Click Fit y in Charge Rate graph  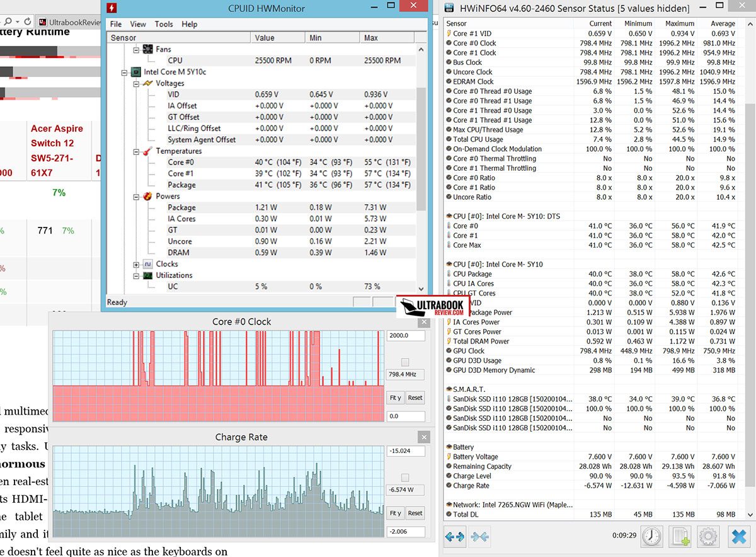(x=395, y=513)
